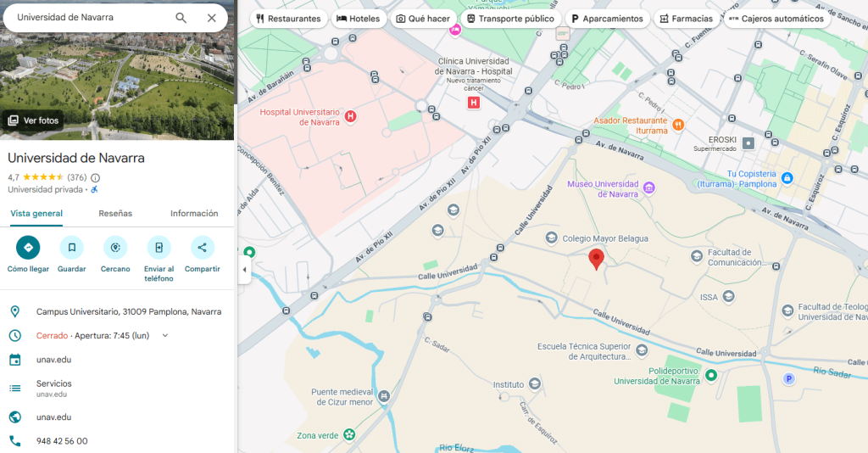Click Enviar al teléfono icon
This screenshot has height=453, width=868.
[x=159, y=248]
